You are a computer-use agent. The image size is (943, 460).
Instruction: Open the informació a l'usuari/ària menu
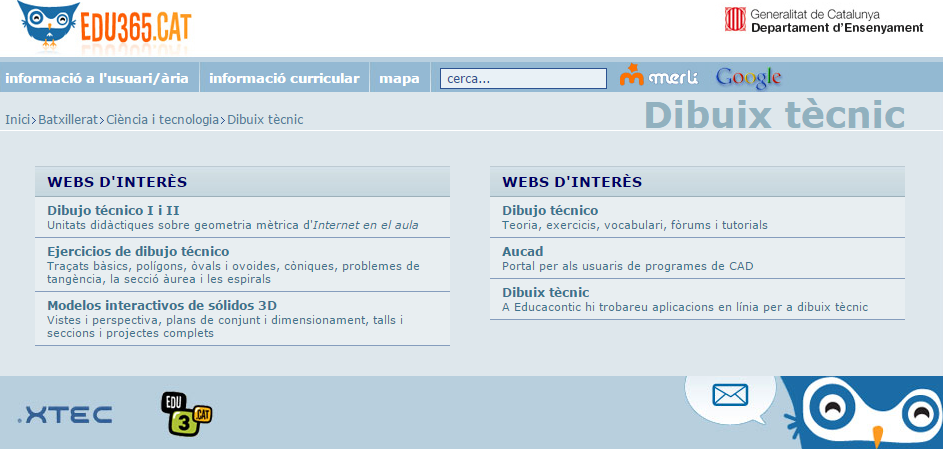click(96, 78)
